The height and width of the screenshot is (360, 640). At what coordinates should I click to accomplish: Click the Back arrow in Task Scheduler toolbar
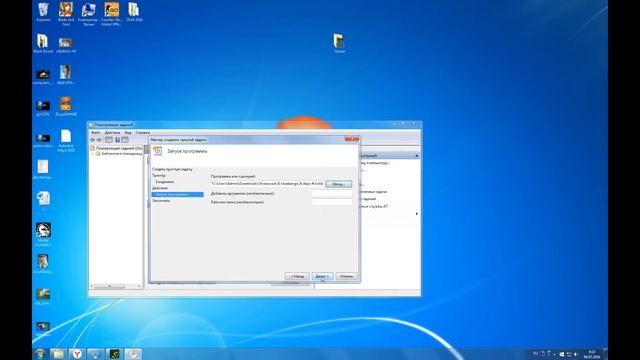click(x=93, y=140)
